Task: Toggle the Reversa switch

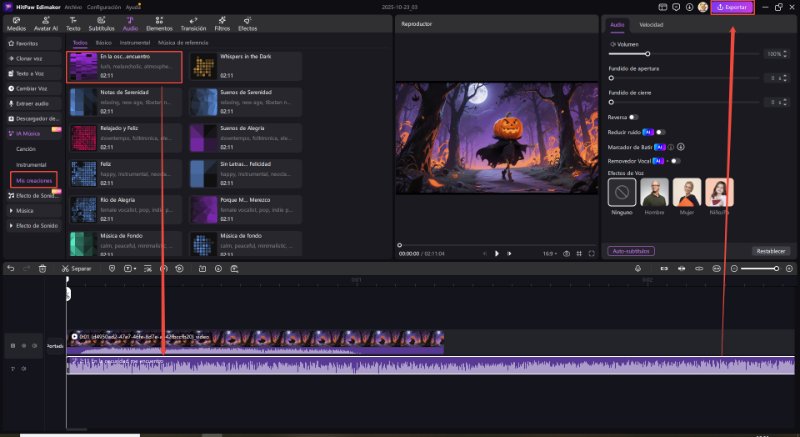Action: [634, 117]
